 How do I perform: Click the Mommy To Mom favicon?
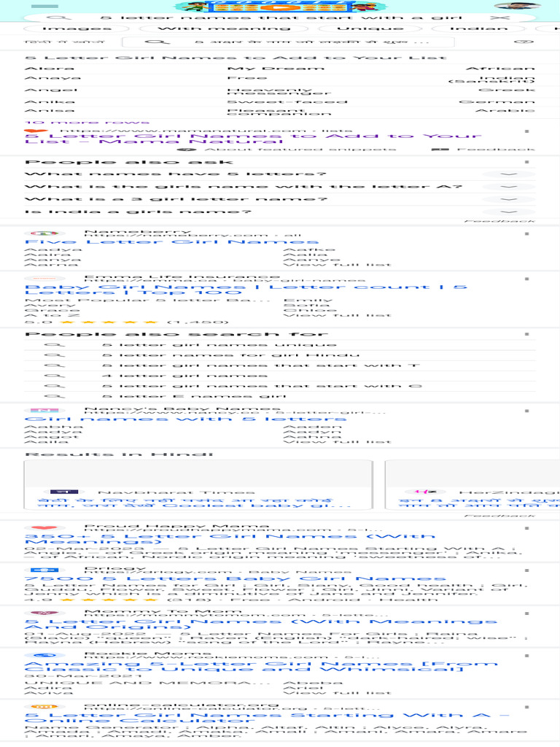[44, 613]
